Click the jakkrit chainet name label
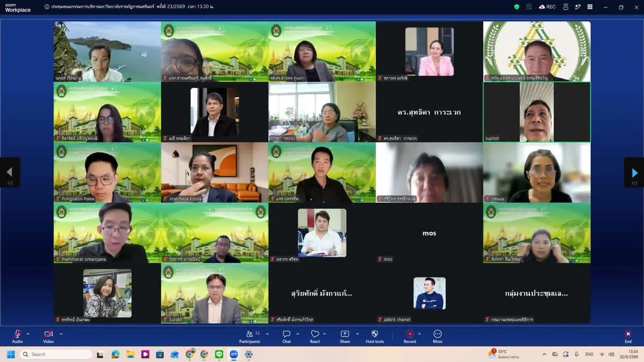This screenshot has height=362, width=644. 397,320
